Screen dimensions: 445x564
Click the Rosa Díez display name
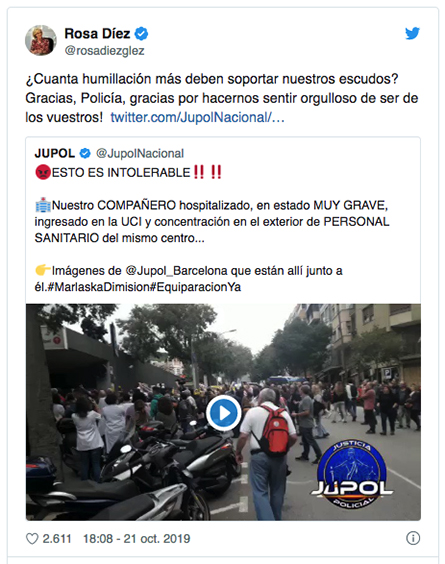(97, 33)
